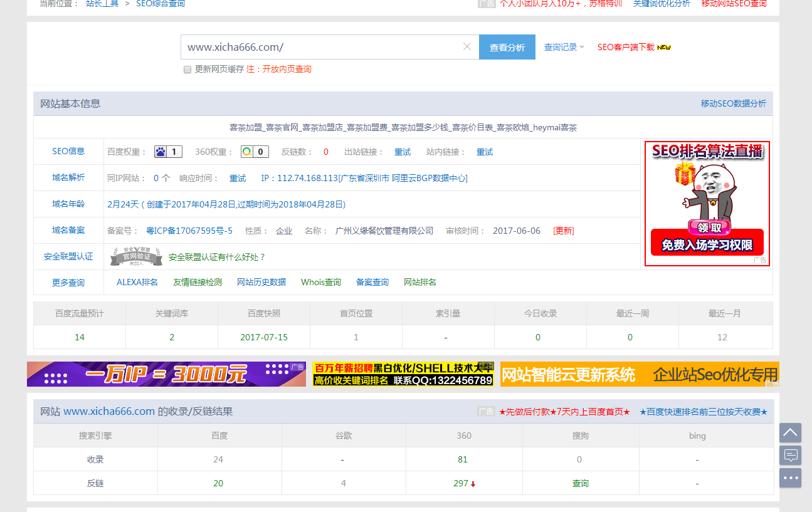The height and width of the screenshot is (512, 812).
Task: Click the URL input field
Action: click(x=330, y=47)
